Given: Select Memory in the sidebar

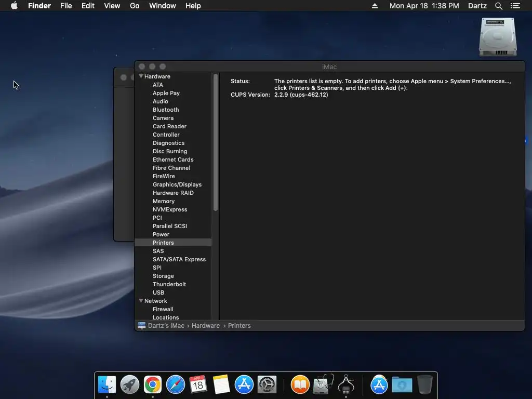Looking at the screenshot, I should point(163,201).
